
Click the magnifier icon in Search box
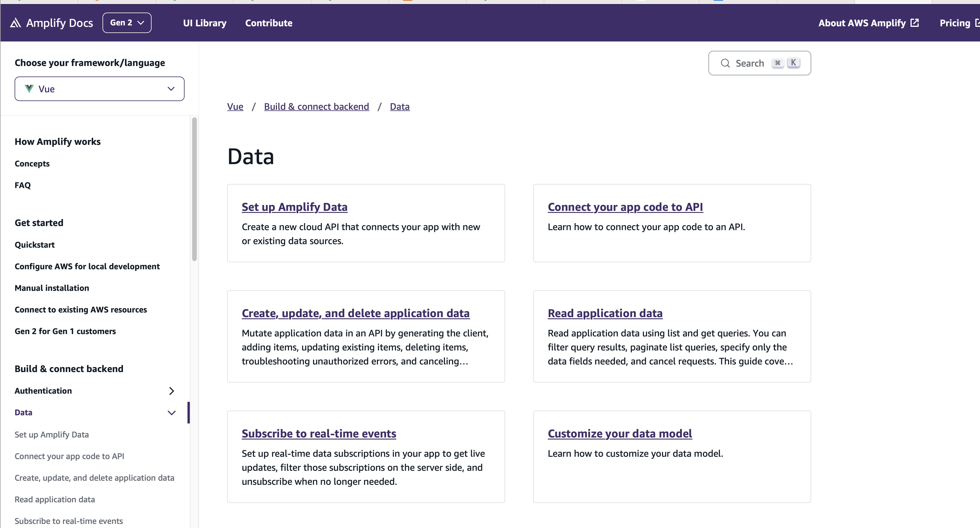coord(725,63)
